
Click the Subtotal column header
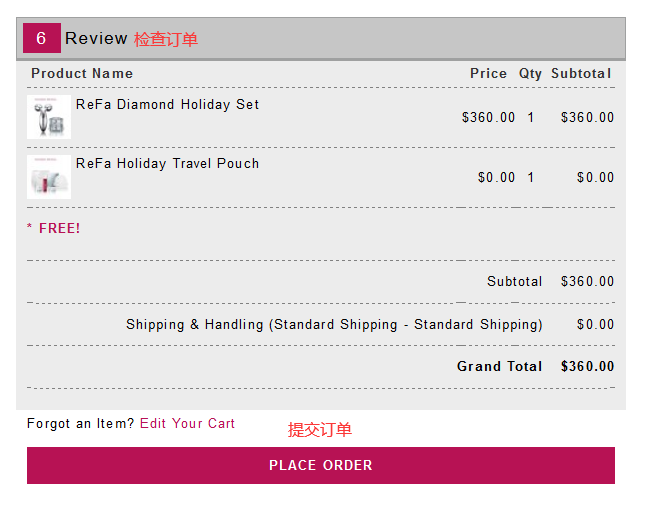pyautogui.click(x=581, y=73)
